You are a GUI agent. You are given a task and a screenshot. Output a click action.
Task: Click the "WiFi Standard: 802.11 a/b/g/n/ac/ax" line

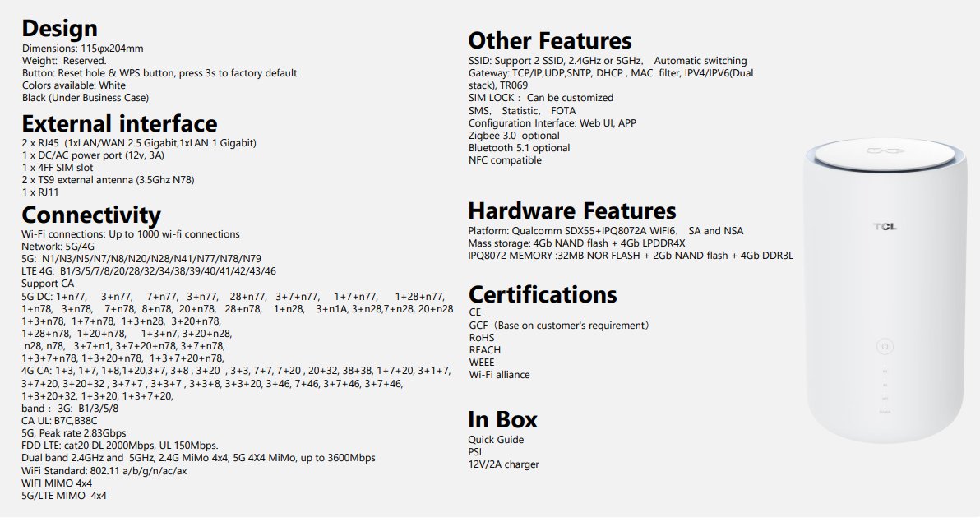pos(104,471)
